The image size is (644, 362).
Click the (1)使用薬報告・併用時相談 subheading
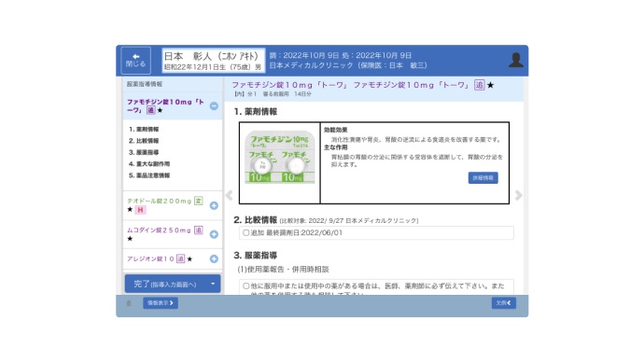pyautogui.click(x=284, y=270)
